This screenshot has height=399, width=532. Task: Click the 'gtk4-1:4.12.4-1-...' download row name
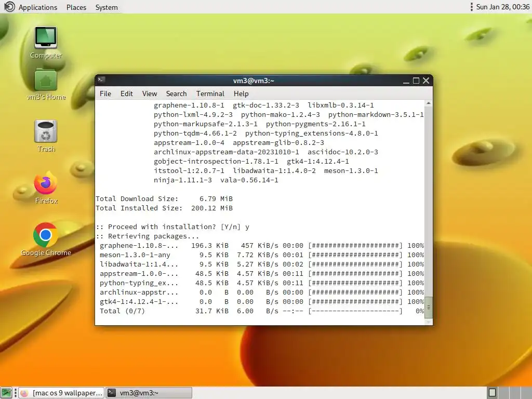tap(139, 302)
